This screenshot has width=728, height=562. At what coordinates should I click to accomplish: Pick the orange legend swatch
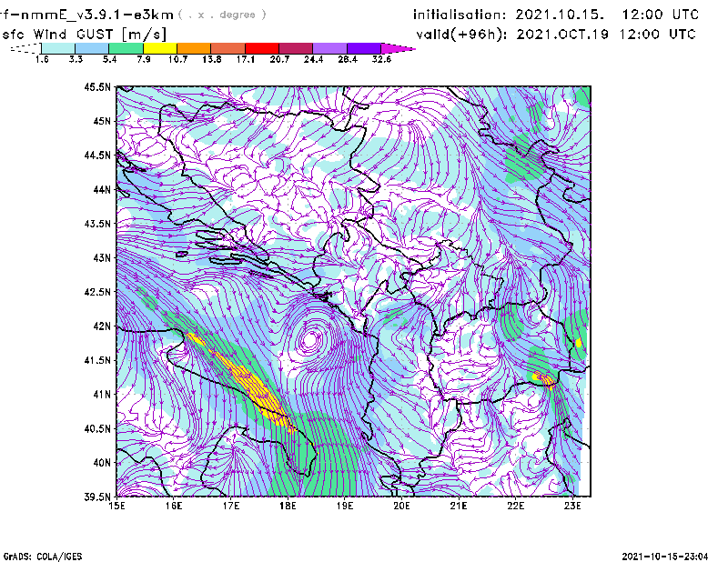pyautogui.click(x=194, y=48)
